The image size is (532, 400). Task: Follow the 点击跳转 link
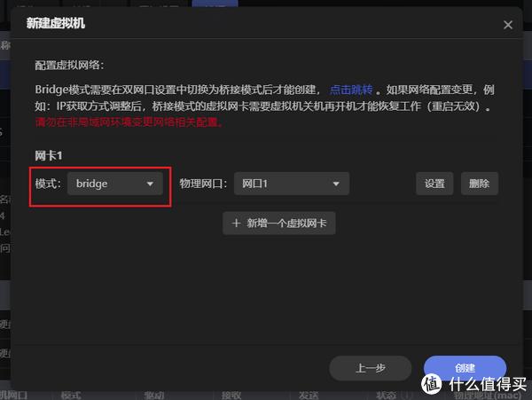[x=351, y=90]
